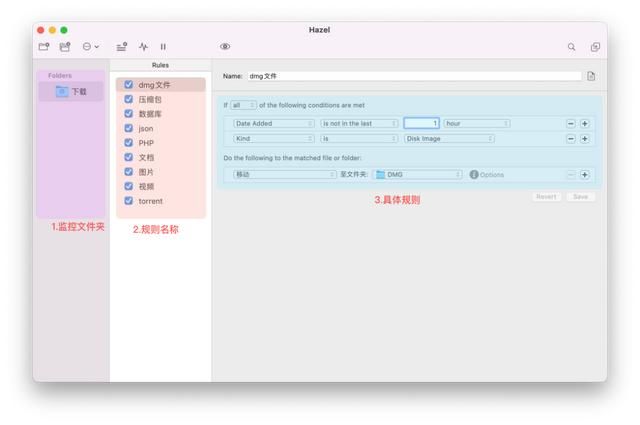Select the PHP rule name
Screen dimensions: 640x425
click(x=146, y=143)
